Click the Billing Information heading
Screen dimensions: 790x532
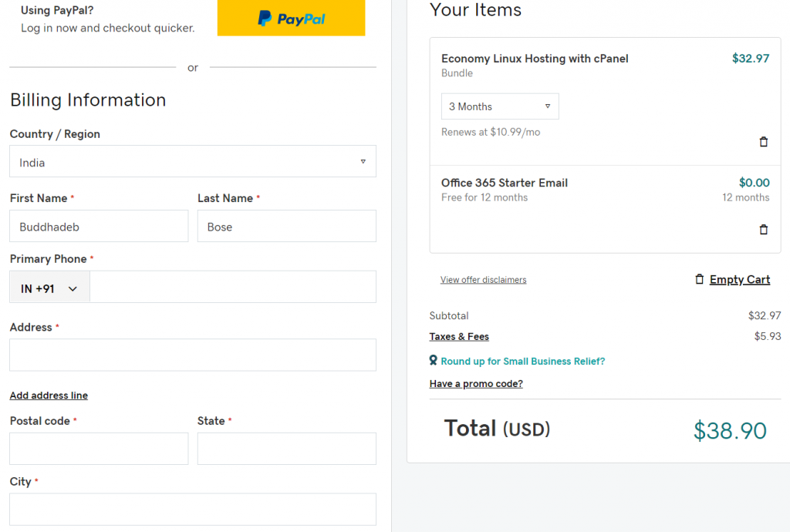[88, 100]
